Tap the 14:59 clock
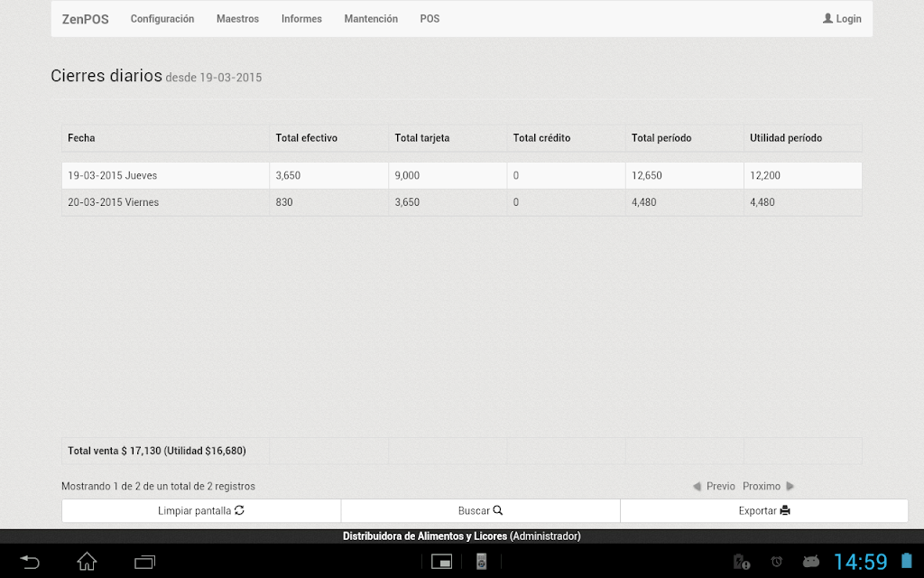 coord(860,562)
